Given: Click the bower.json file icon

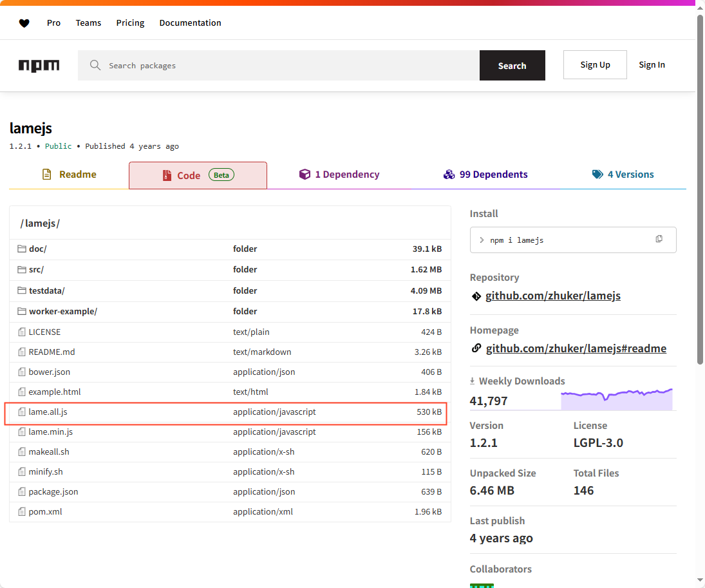Looking at the screenshot, I should click(x=22, y=372).
